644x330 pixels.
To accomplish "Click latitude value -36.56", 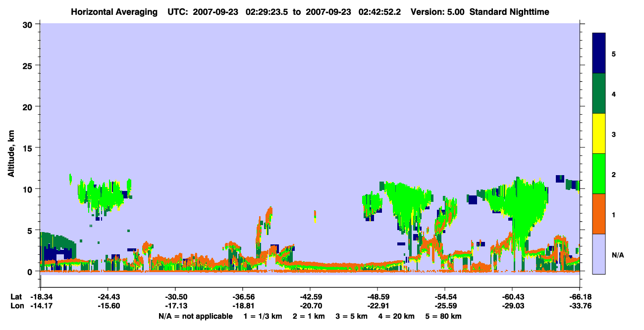I will (242, 297).
